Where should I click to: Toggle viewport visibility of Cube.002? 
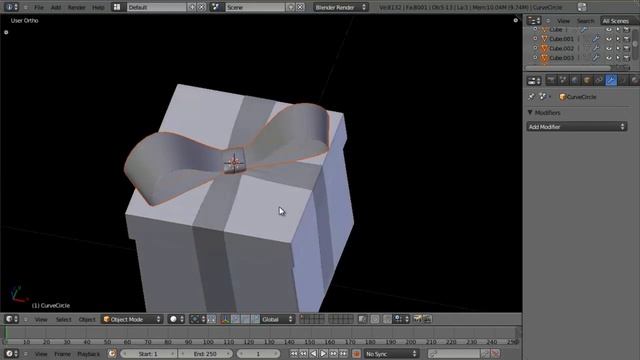pos(609,48)
